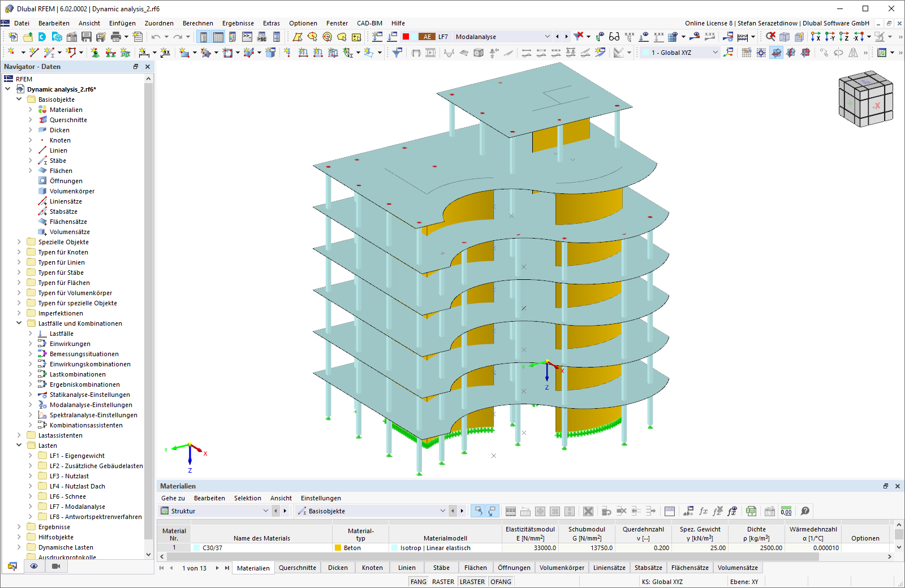
Task: Click the view in Z direction icon
Action: (x=844, y=37)
